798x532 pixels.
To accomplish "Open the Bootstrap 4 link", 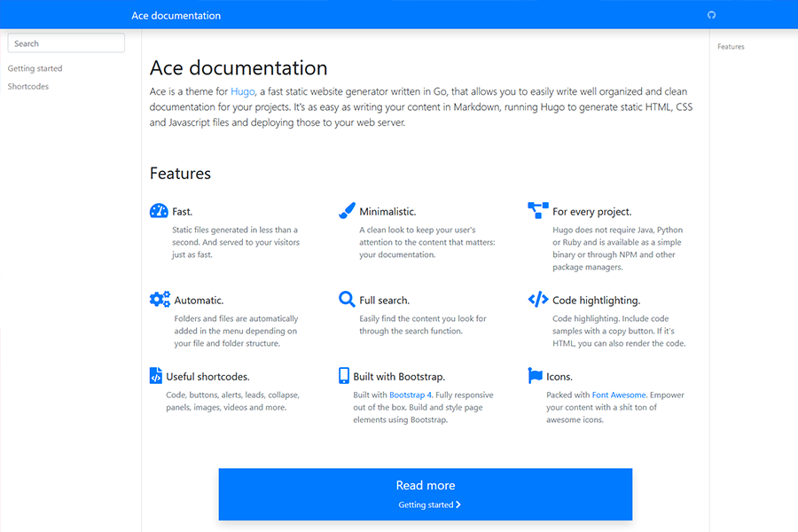I will 411,395.
